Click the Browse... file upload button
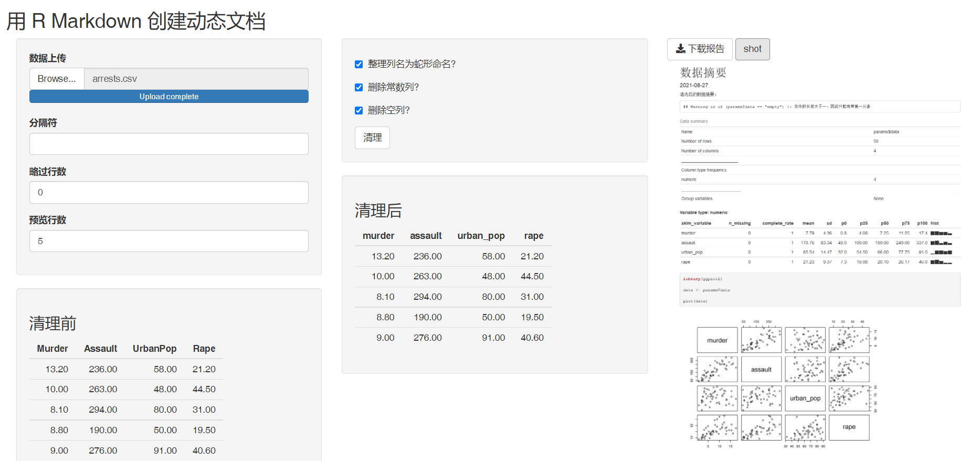The height and width of the screenshot is (461, 980). click(x=57, y=79)
